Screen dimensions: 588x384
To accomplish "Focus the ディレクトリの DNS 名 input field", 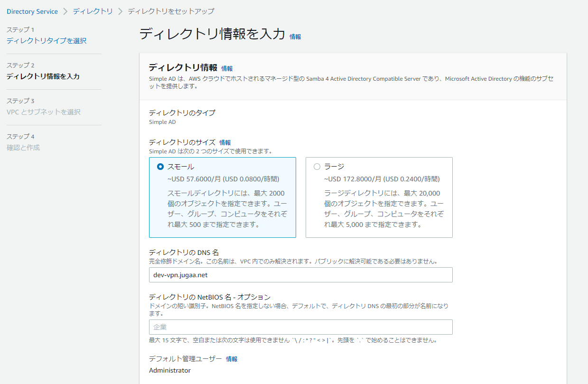I will 300,275.
